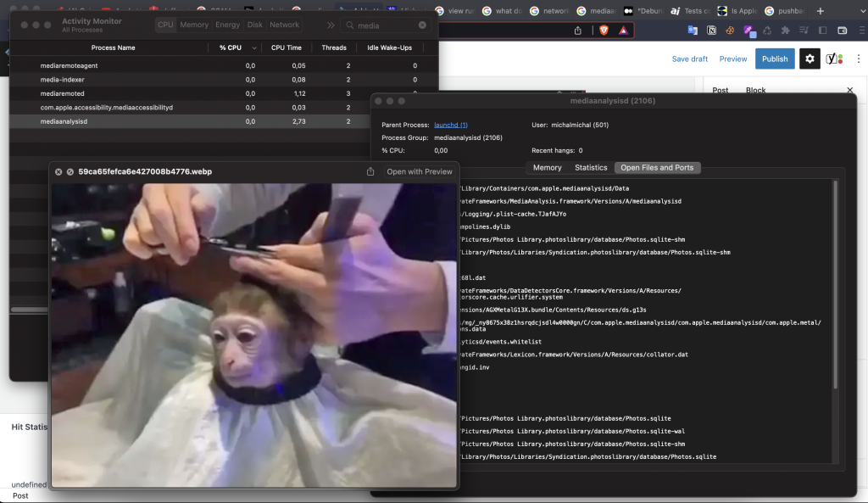Open the playlist queue icon in browser toolbar
The image size is (868, 503).
[x=804, y=31]
